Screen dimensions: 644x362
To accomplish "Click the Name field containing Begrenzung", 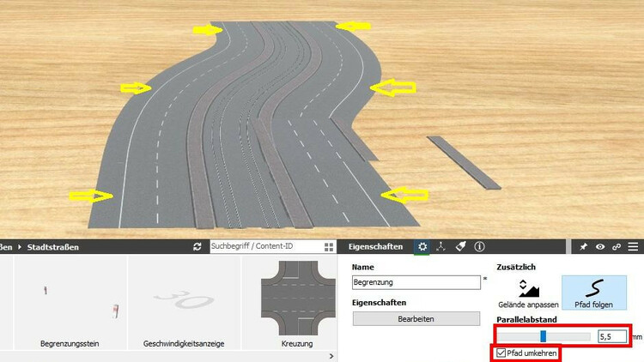I will coord(416,282).
